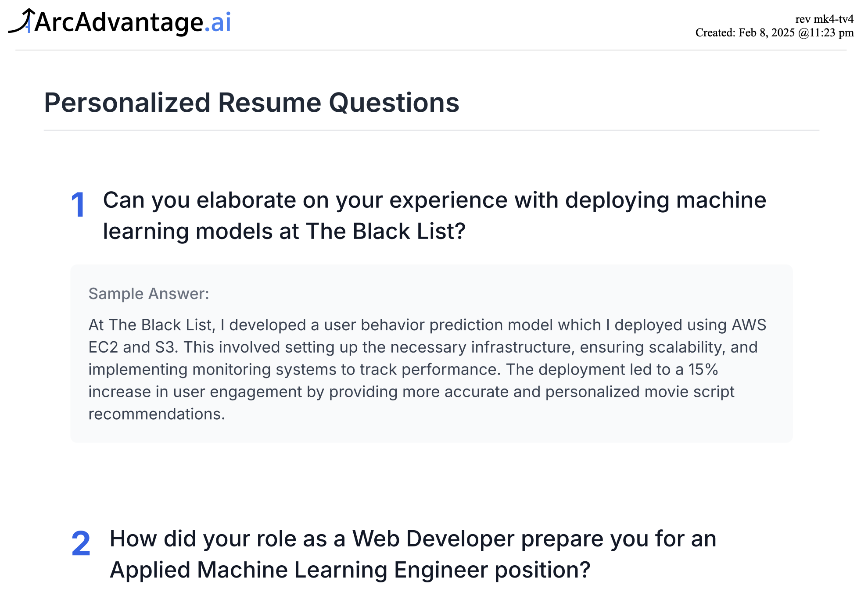This screenshot has height=592, width=868.
Task: Click the 'AWS' word in the sample answer
Action: click(749, 325)
